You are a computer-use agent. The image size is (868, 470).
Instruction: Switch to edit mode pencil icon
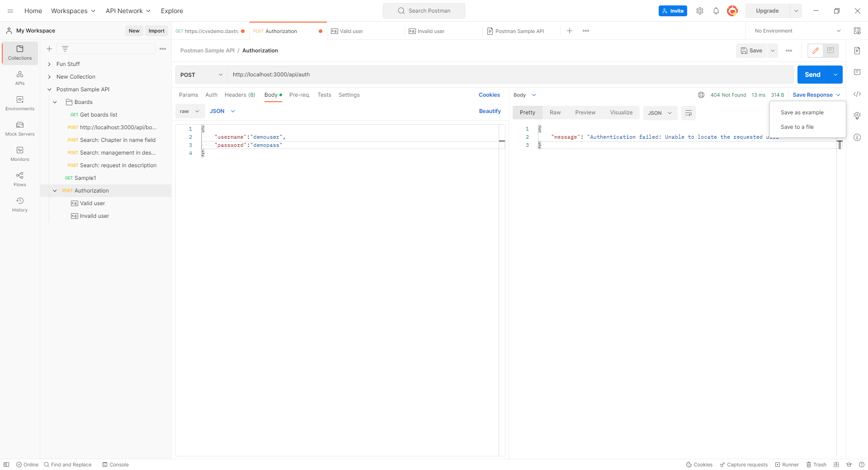(816, 51)
